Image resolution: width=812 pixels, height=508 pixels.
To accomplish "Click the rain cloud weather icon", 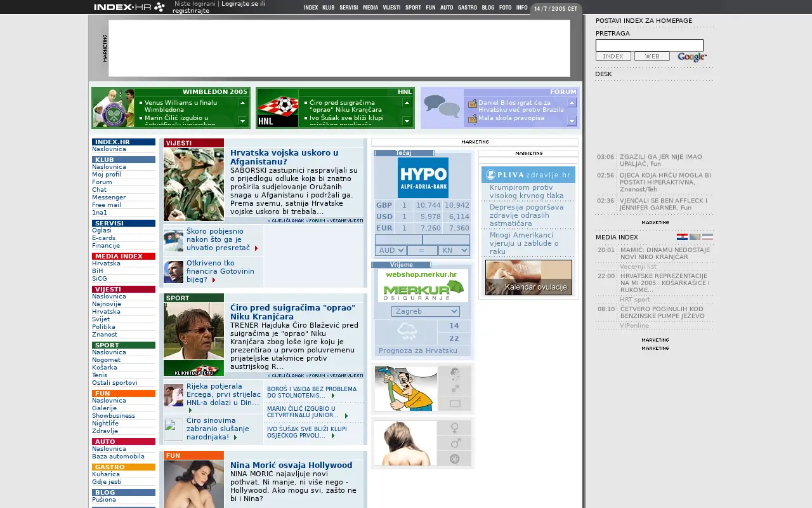I will tap(406, 332).
